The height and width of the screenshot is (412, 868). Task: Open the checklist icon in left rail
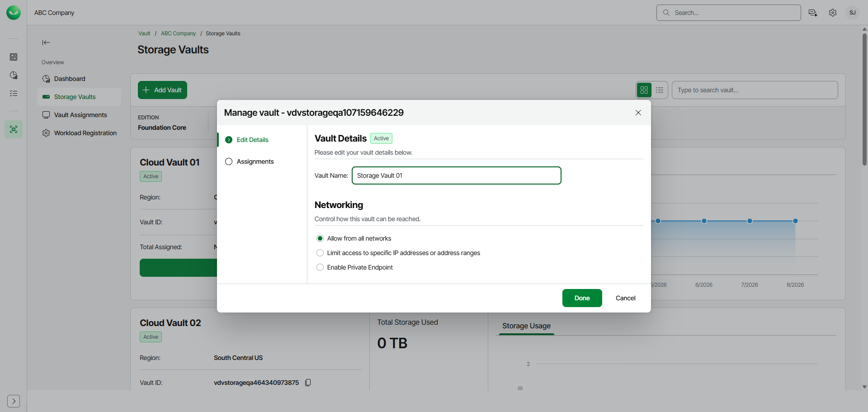[x=14, y=93]
